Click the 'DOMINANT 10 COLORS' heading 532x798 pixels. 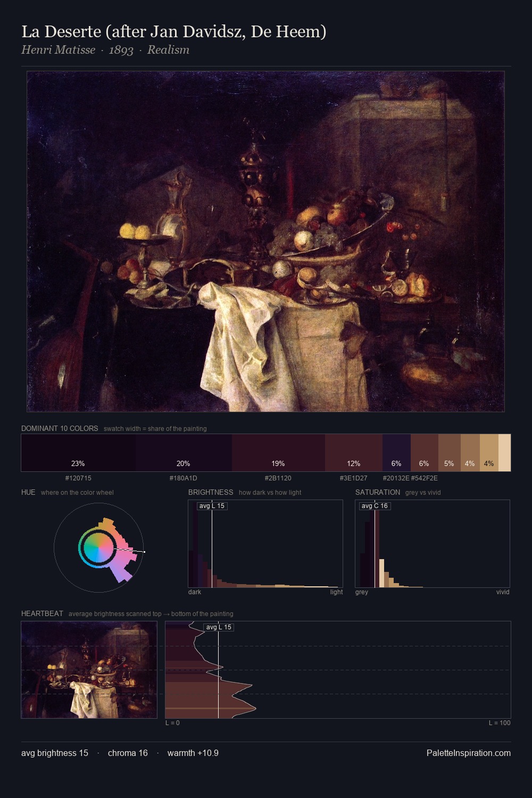(60, 428)
